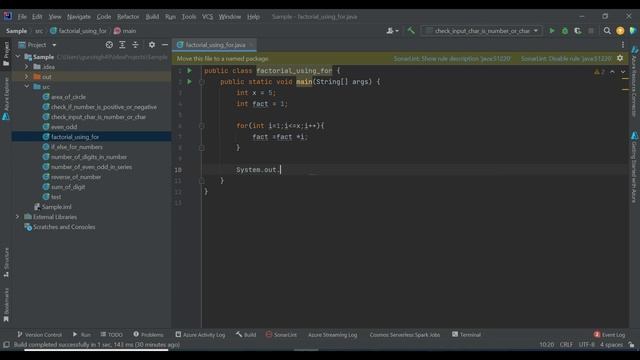
Task: Click the orange IDE updates avatar icon
Action: tap(620, 31)
